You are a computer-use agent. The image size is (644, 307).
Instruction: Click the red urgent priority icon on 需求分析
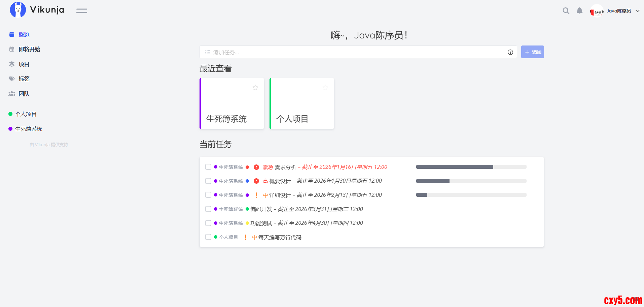[256, 167]
